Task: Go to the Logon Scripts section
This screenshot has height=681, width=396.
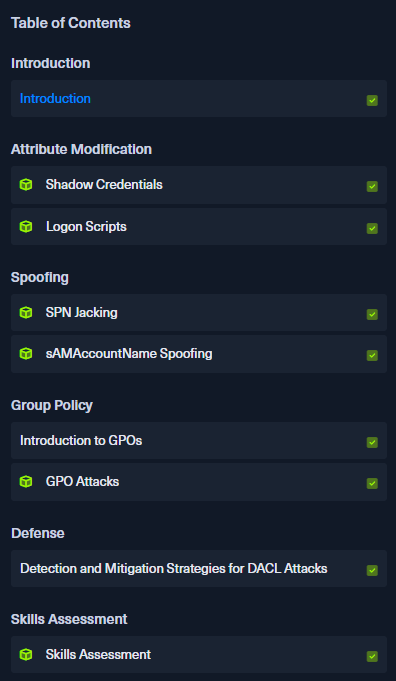Action: 86,226
